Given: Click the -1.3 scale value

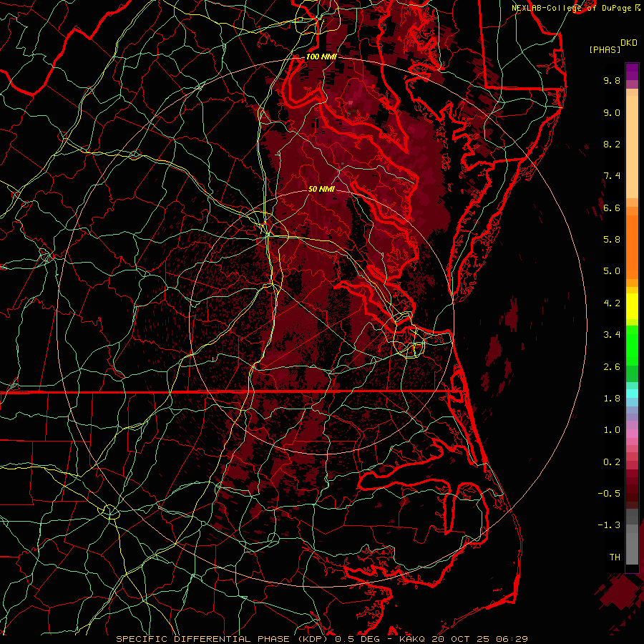Looking at the screenshot, I should pyautogui.click(x=609, y=525).
